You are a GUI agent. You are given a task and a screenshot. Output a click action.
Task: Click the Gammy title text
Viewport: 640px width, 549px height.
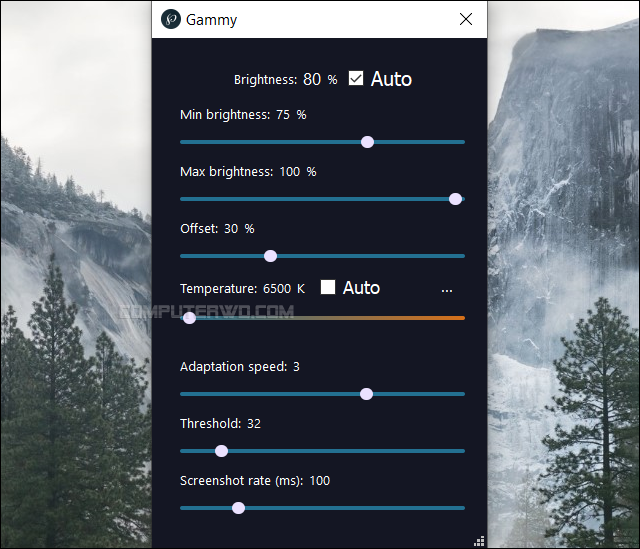(211, 20)
